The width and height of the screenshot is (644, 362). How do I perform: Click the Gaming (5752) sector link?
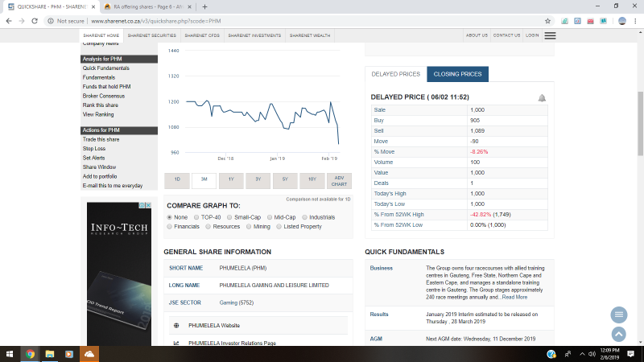237,302
